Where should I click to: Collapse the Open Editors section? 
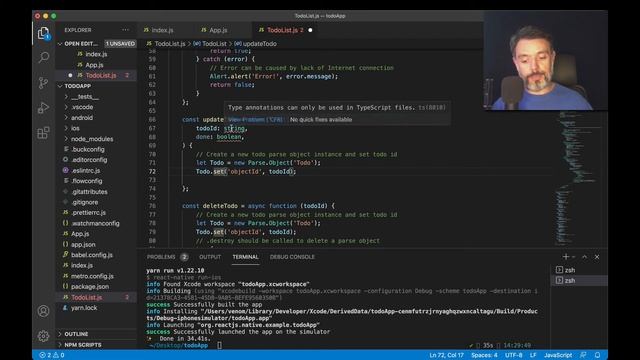[x=81, y=43]
